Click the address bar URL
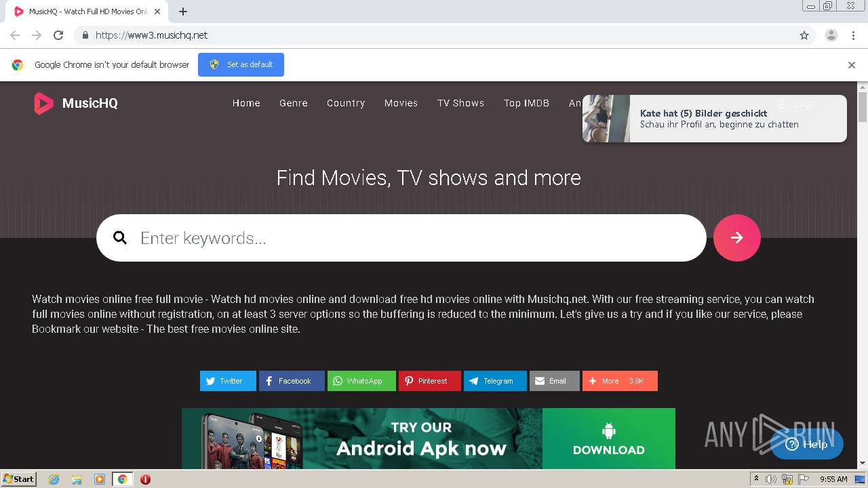The height and width of the screenshot is (488, 868). click(151, 35)
